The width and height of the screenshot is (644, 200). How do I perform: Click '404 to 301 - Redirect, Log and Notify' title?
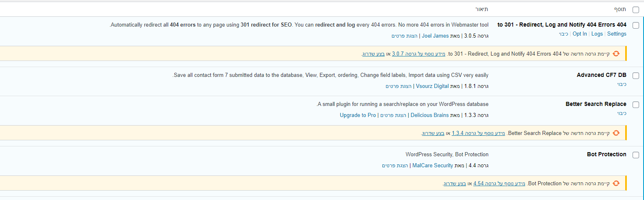click(562, 25)
